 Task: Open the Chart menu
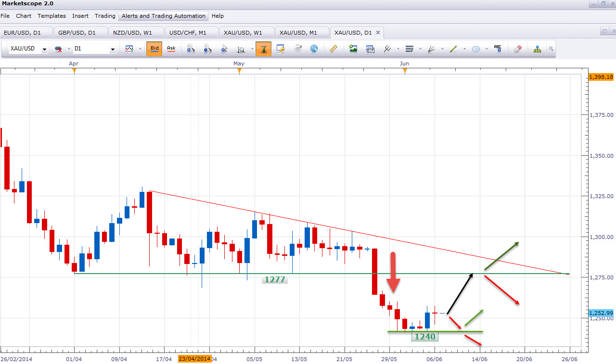click(x=24, y=16)
